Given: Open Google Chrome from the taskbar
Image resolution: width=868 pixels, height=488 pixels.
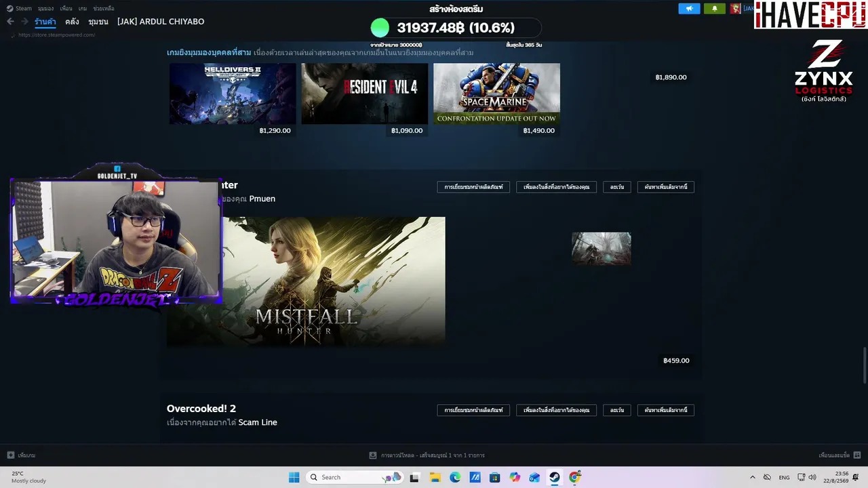Looking at the screenshot, I should tap(574, 477).
